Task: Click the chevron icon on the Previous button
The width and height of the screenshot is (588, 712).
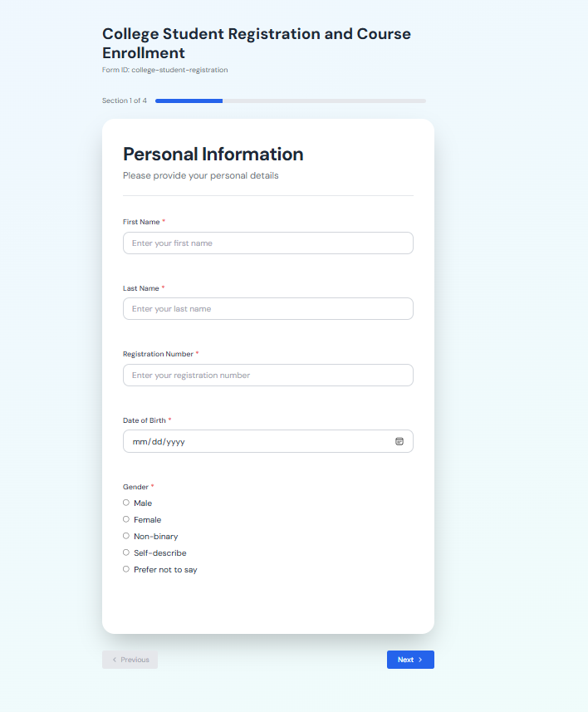Action: click(x=113, y=659)
